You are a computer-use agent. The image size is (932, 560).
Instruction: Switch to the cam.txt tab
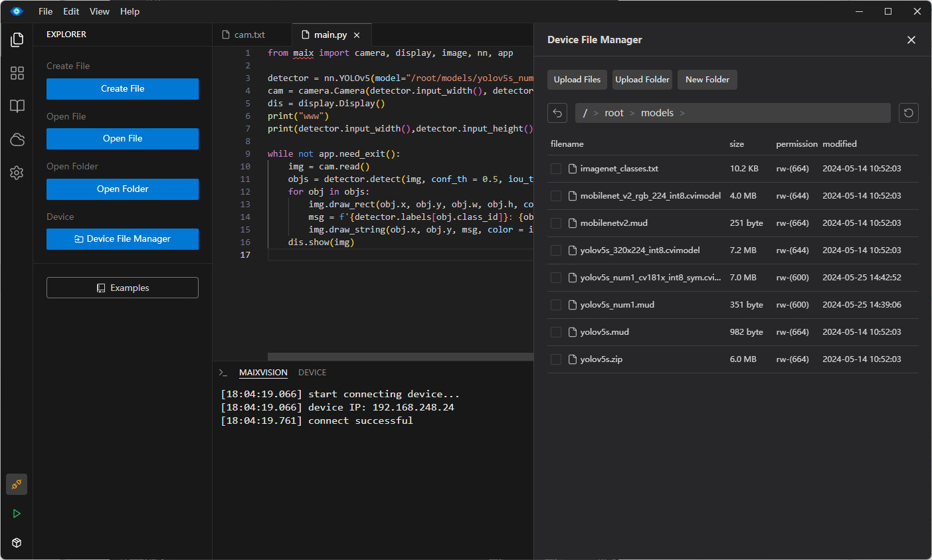coord(251,35)
